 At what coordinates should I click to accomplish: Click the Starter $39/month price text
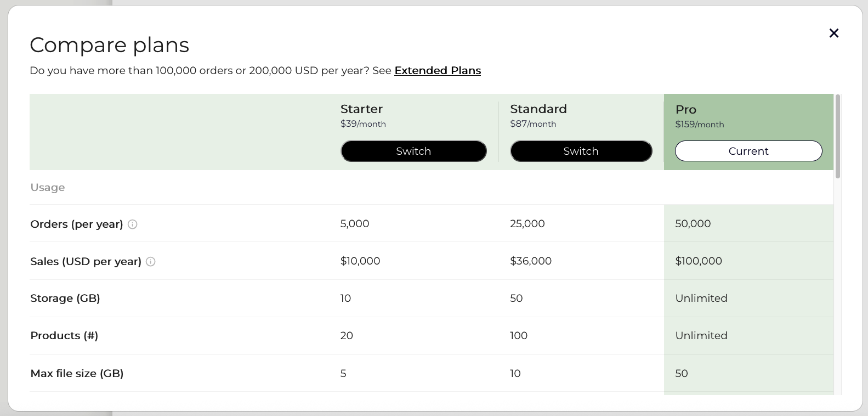363,124
